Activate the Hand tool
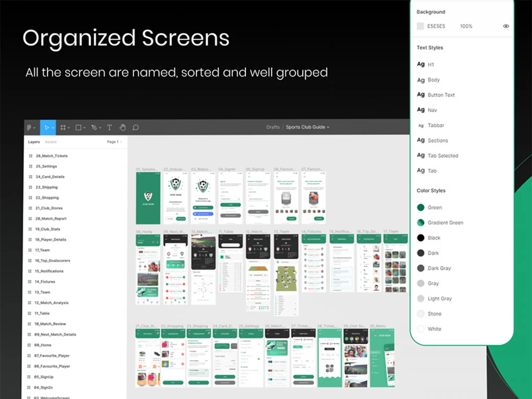Viewport: 532px width, 399px height. 122,127
